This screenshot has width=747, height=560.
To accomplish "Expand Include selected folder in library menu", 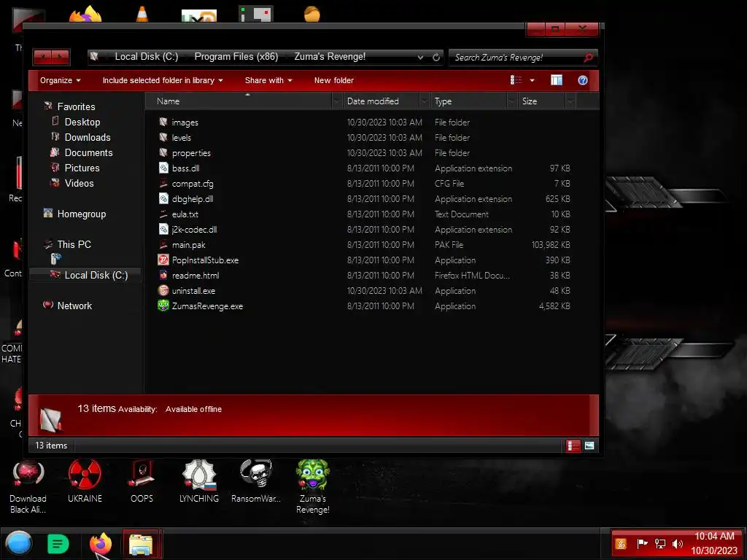I will (163, 80).
